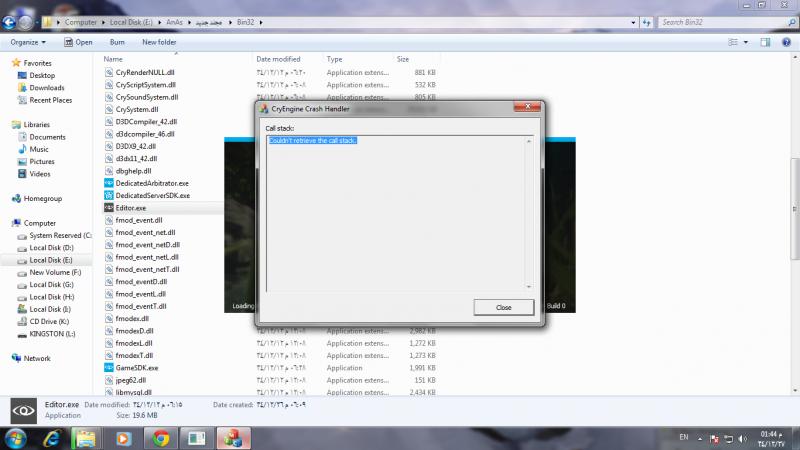Image resolution: width=800 pixels, height=450 pixels.
Task: Click the DedicatedServerSDK.exe icon
Action: 109,195
